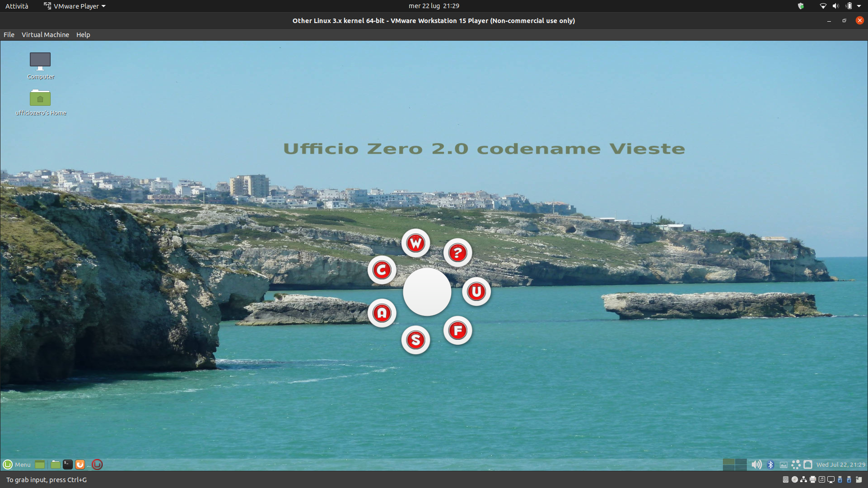This screenshot has width=868, height=488.
Task: Click the W circular launcher icon
Action: point(415,244)
